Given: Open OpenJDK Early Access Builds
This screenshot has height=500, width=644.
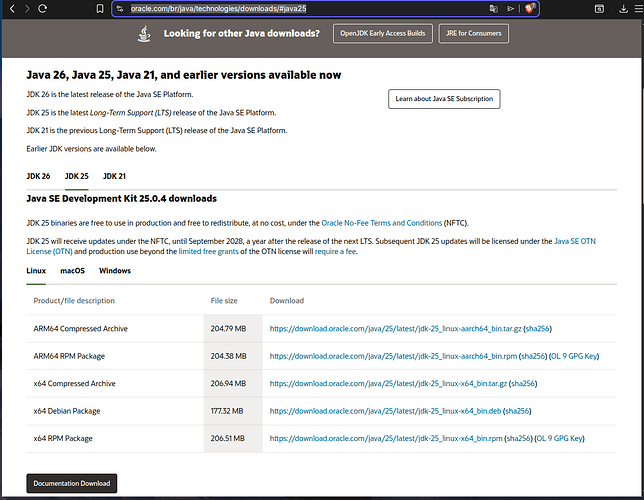Looking at the screenshot, I should (x=383, y=33).
